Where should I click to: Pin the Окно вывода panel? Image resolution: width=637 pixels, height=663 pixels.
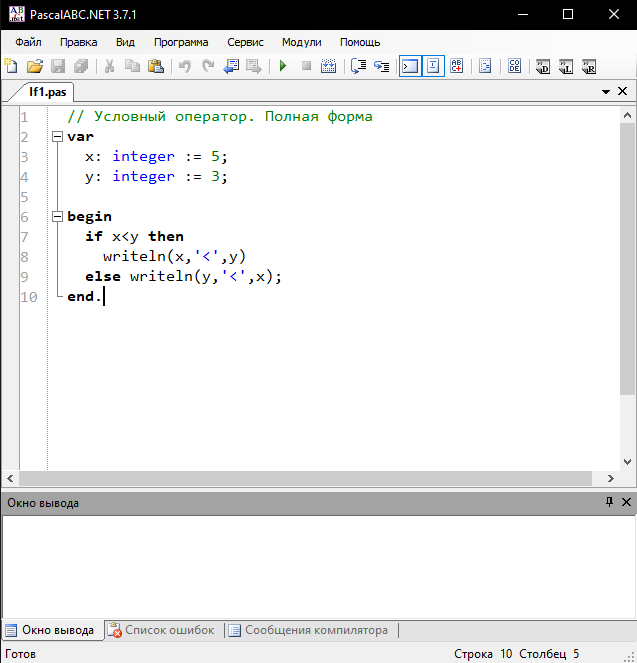click(x=609, y=502)
